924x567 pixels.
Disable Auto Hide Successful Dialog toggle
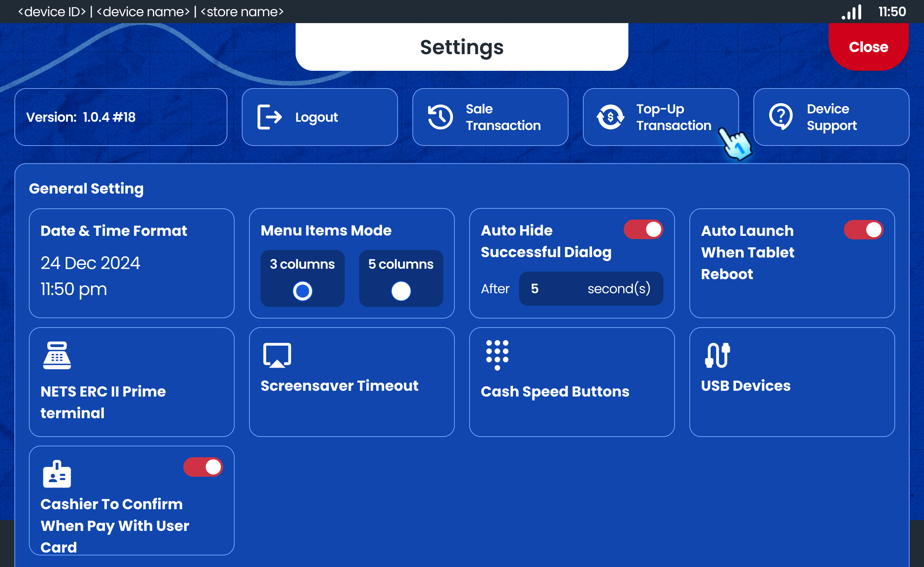click(643, 230)
